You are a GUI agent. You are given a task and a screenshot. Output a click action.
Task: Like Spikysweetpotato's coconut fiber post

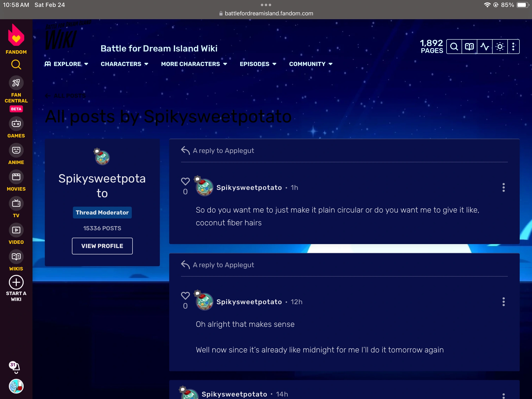coord(185,182)
